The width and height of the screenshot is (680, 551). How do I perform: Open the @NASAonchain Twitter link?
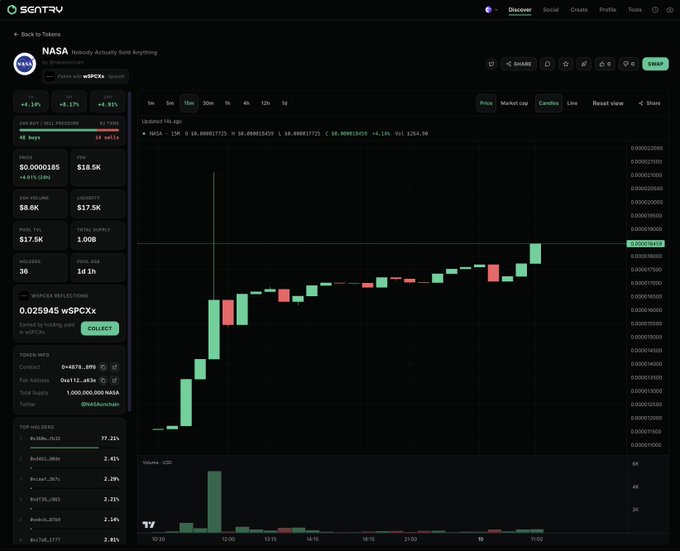point(100,404)
